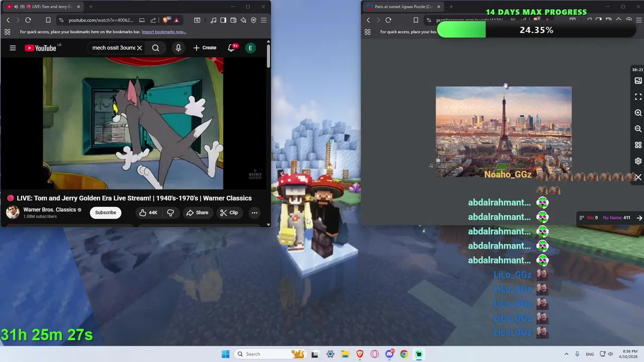The width and height of the screenshot is (644, 362).
Task: Open Brave playlist music icon
Action: 214,20
